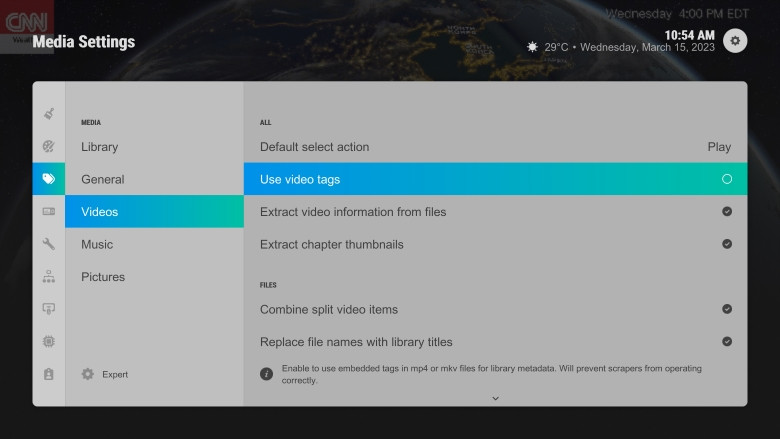Enable the Use video tags toggle

pyautogui.click(x=726, y=179)
